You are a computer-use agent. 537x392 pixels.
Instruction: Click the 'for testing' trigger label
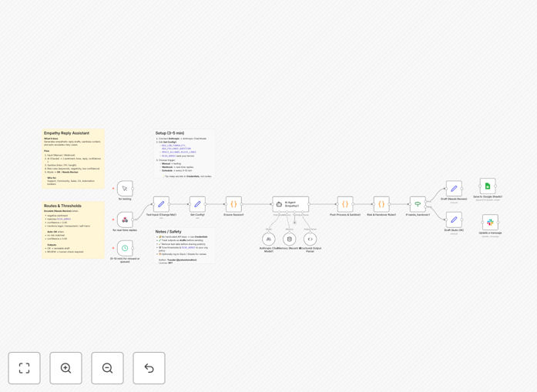pos(125,199)
